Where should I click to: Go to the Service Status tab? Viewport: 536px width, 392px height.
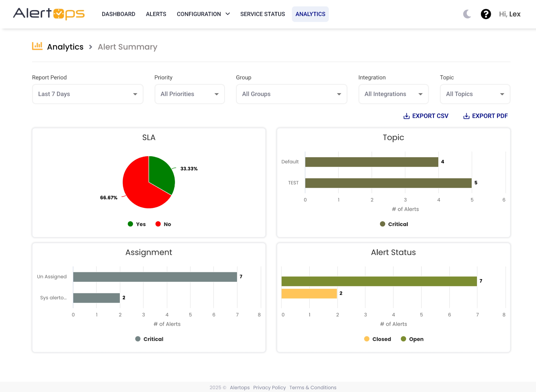[262, 14]
